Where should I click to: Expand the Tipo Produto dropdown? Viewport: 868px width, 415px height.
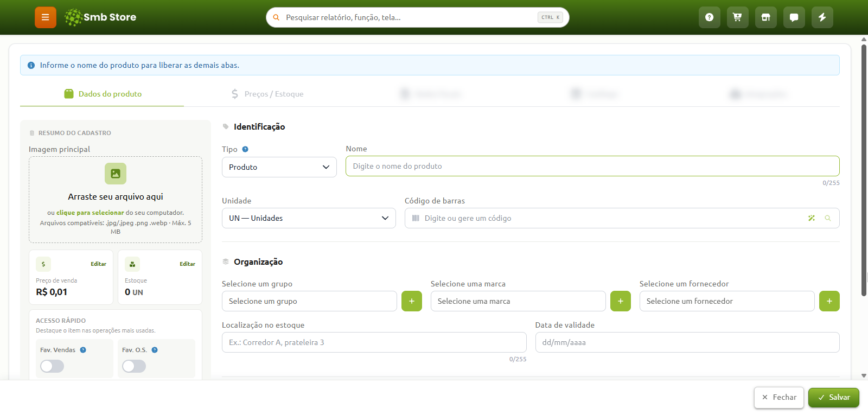point(279,167)
